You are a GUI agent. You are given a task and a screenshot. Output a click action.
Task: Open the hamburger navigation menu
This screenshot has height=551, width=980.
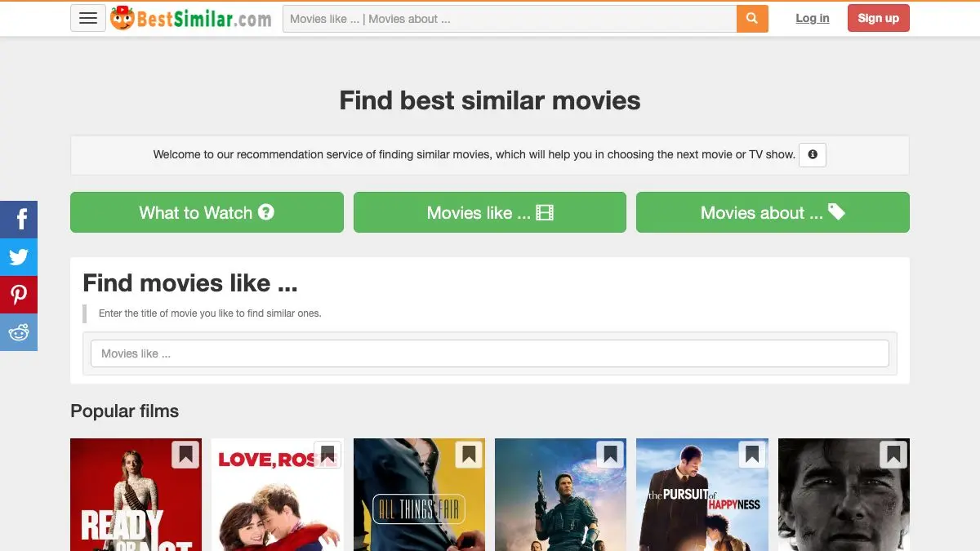click(88, 18)
